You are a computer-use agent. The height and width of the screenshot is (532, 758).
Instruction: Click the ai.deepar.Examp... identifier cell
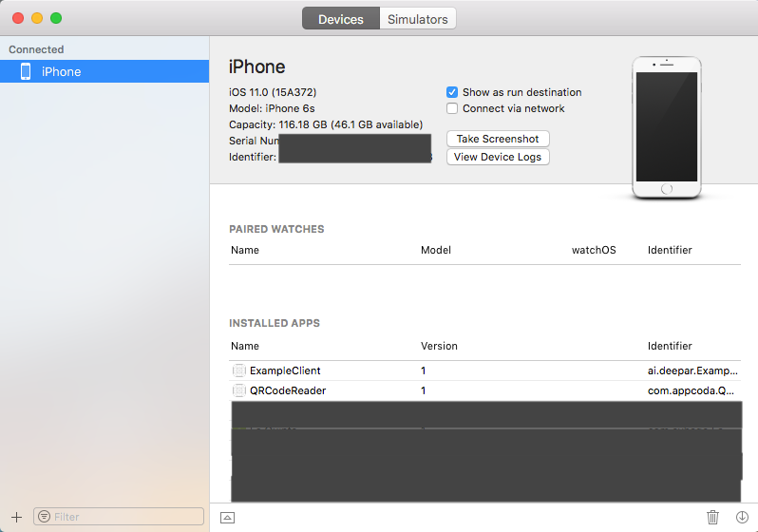692,370
